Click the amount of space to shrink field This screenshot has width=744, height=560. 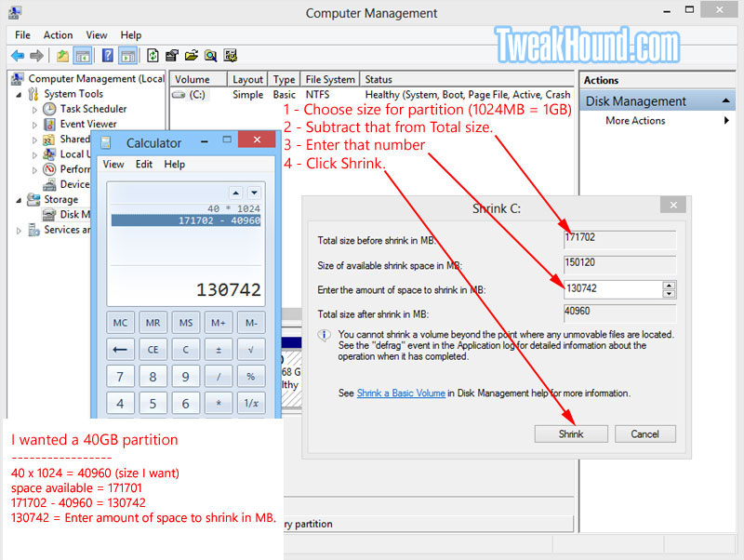pos(613,289)
